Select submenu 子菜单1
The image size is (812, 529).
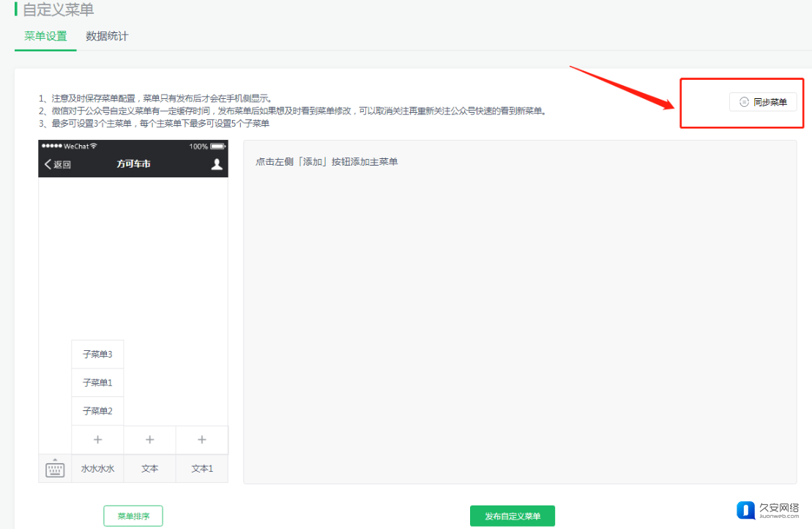(97, 383)
